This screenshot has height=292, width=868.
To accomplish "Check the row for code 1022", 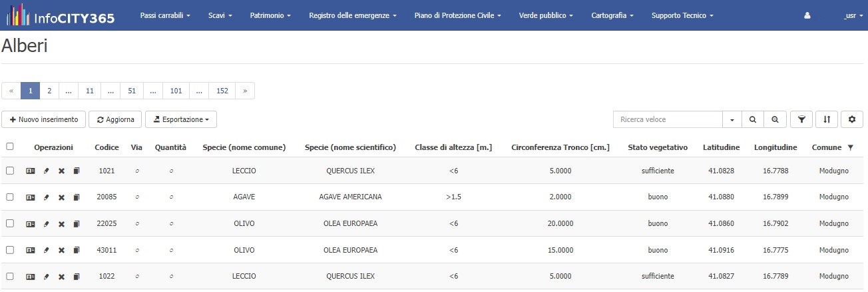I will (10, 276).
